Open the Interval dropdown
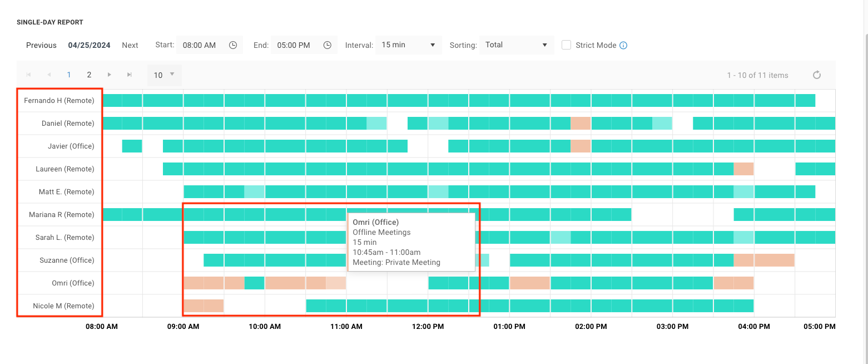This screenshot has width=868, height=364. pos(408,45)
